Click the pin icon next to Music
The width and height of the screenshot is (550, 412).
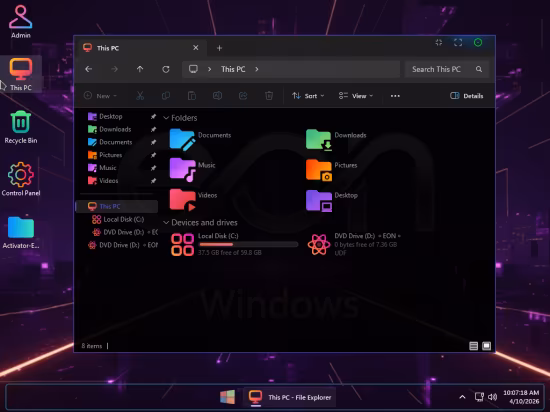coord(153,168)
